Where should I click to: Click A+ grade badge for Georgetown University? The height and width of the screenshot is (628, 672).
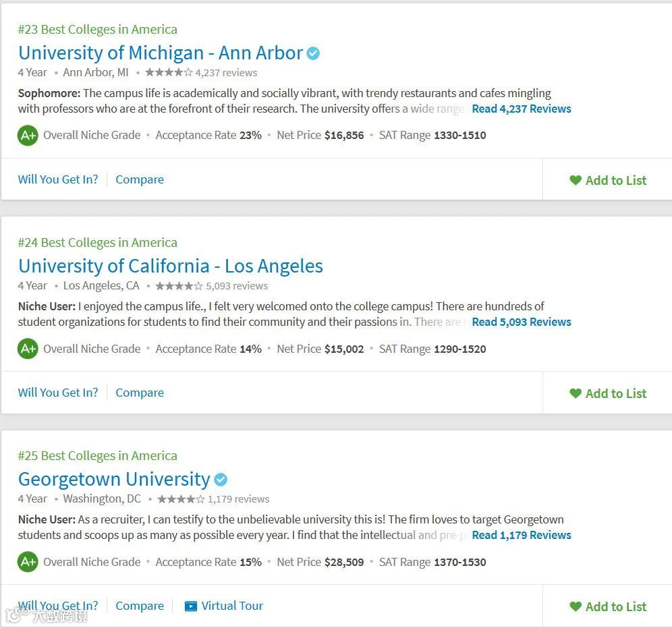[x=28, y=562]
